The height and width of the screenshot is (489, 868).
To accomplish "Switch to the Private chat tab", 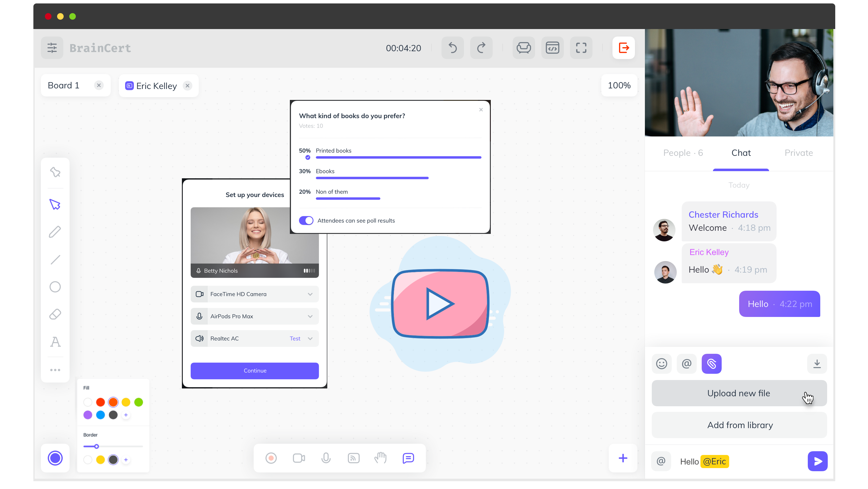I will [x=799, y=153].
